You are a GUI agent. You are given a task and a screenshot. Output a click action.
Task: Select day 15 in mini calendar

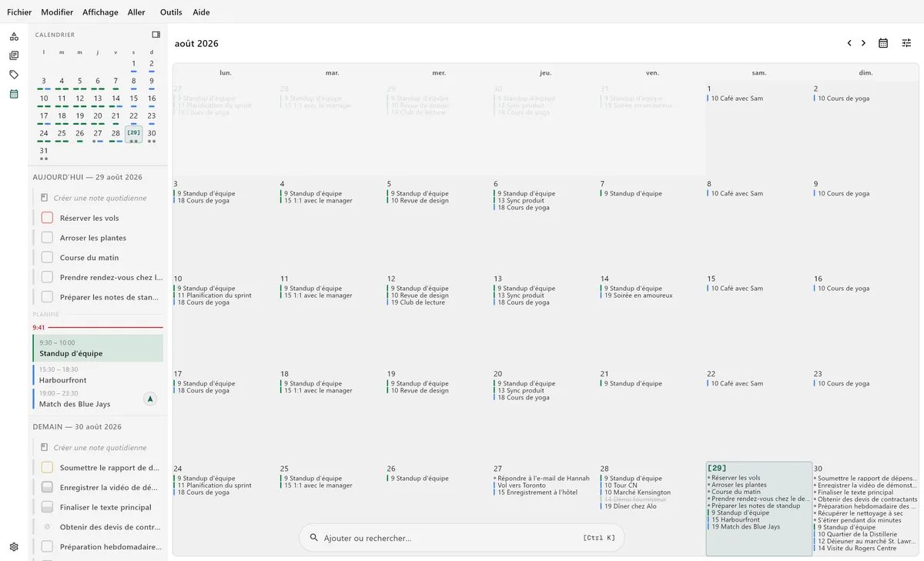(x=133, y=99)
